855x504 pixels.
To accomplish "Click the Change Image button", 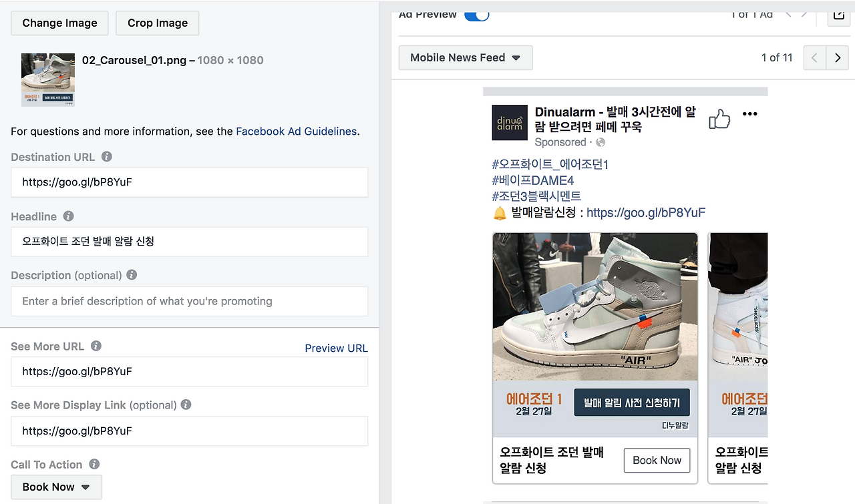I will (x=59, y=23).
